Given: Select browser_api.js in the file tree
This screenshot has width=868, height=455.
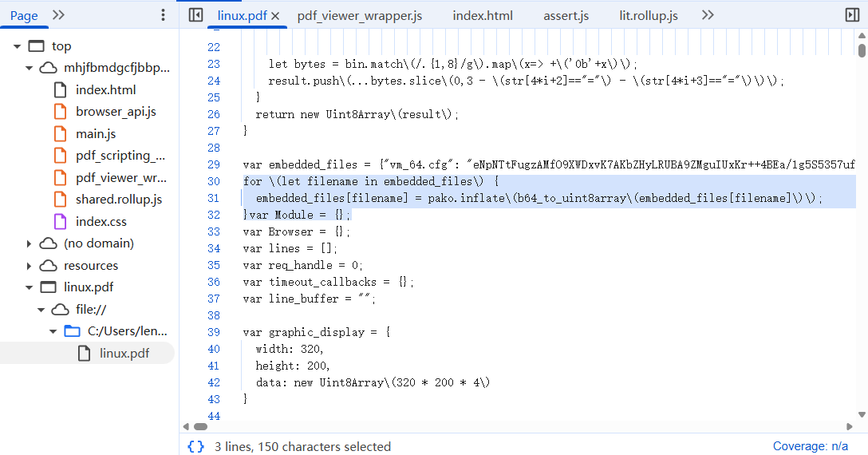Looking at the screenshot, I should coord(116,112).
